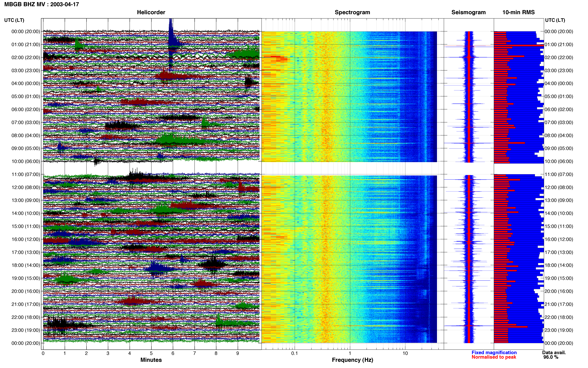Click the left '21:00 (17:00)' time label
This screenshot has width=588, height=368.
26,304
